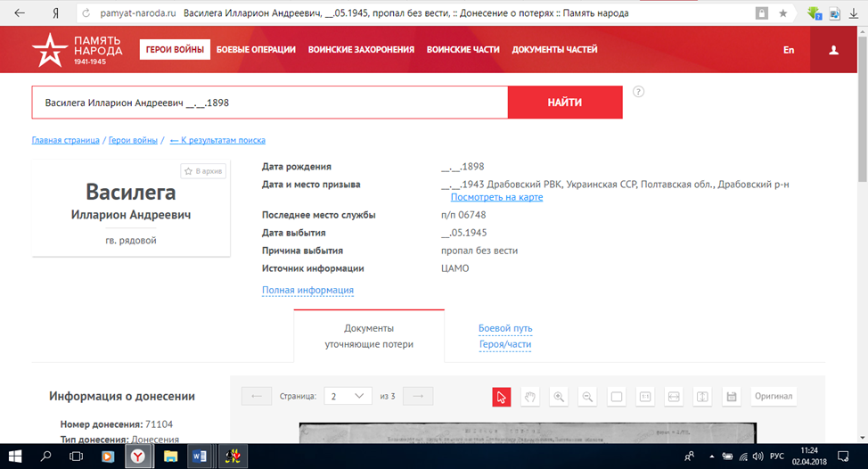This screenshot has height=469, width=868.
Task: Show hidden system tray icons
Action: pyautogui.click(x=711, y=457)
